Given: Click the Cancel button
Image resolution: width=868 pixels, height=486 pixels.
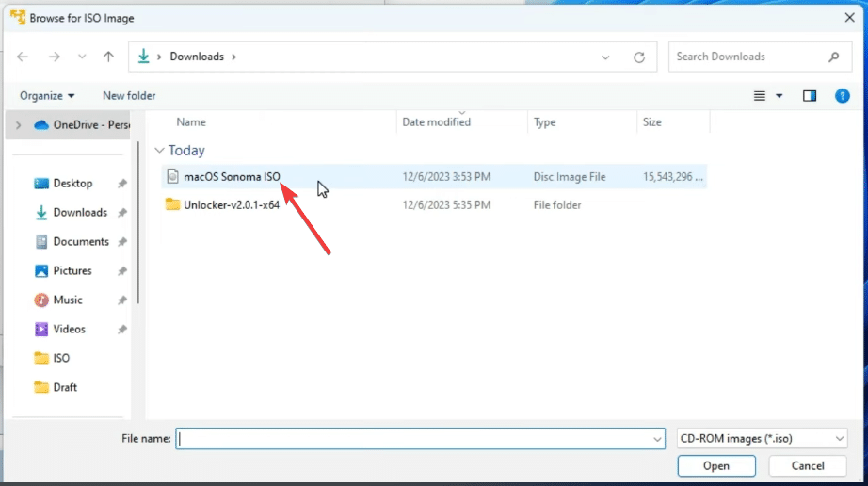Looking at the screenshot, I should [808, 466].
